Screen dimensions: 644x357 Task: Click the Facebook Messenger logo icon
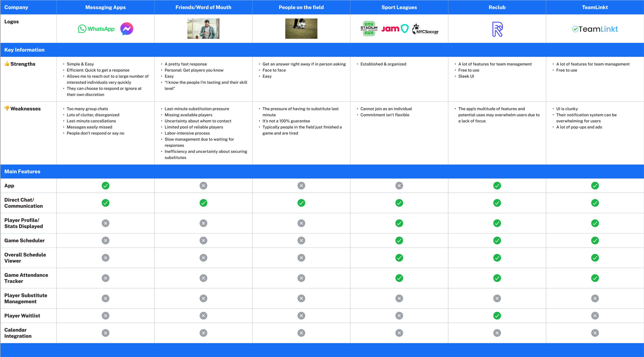point(126,29)
